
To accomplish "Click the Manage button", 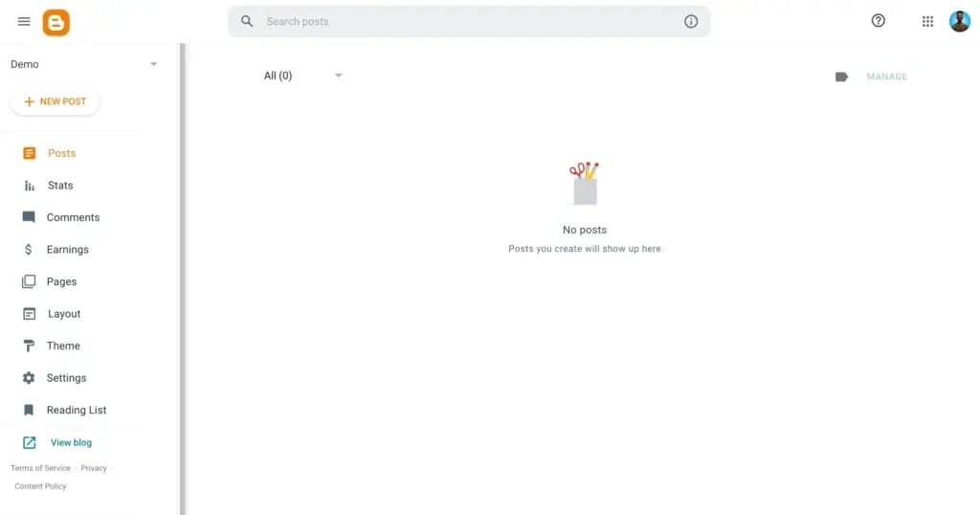I will pos(886,77).
